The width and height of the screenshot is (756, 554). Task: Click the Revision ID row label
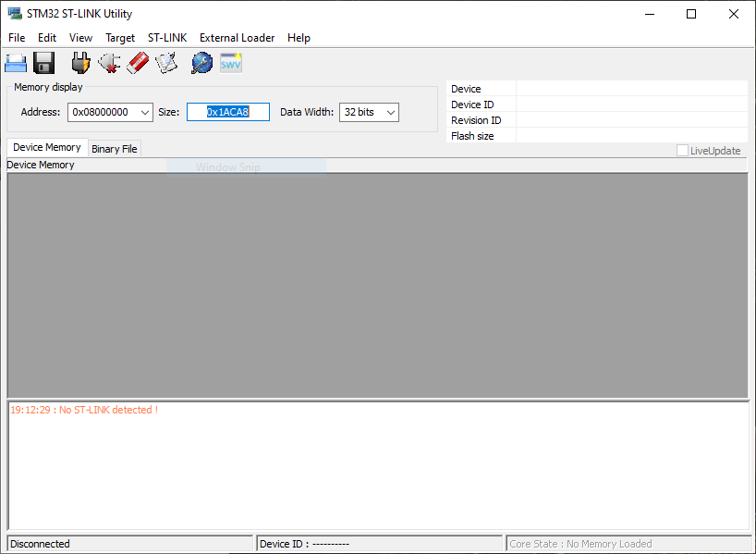(x=476, y=120)
